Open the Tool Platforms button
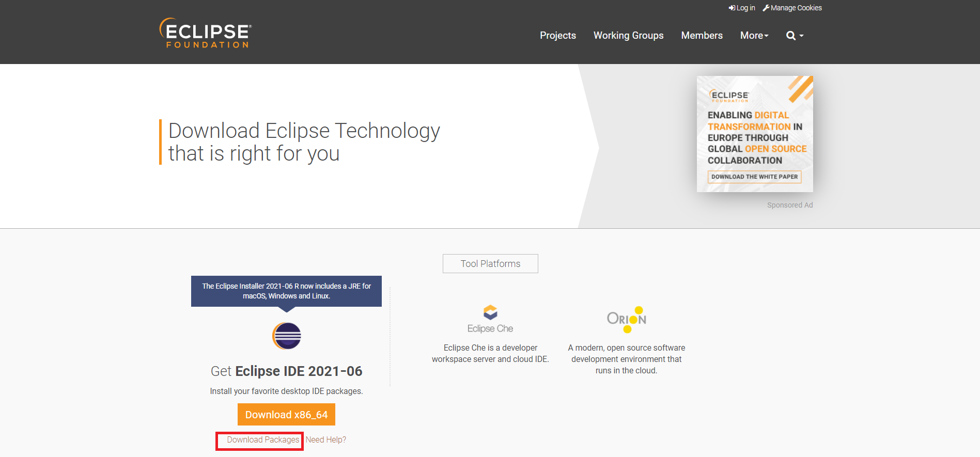The image size is (980, 457). 490,263
